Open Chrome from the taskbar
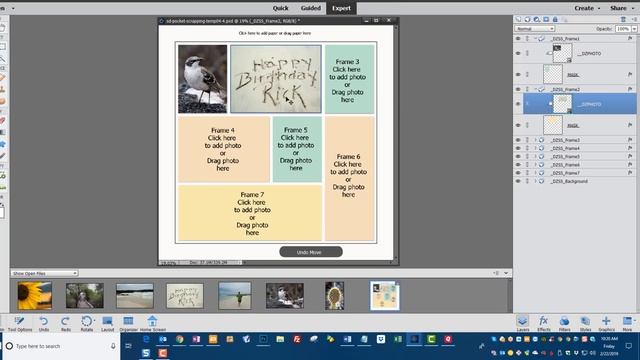The width and height of the screenshot is (640, 360). [180, 339]
